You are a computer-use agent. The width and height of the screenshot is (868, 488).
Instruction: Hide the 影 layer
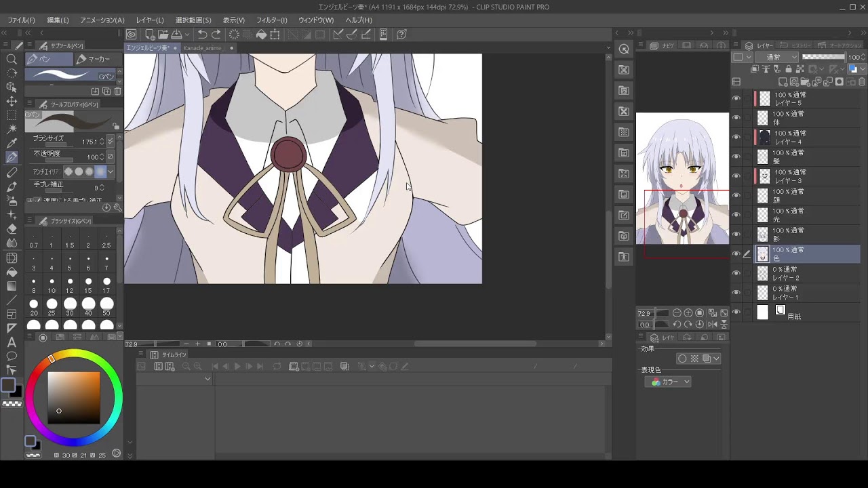(x=736, y=235)
